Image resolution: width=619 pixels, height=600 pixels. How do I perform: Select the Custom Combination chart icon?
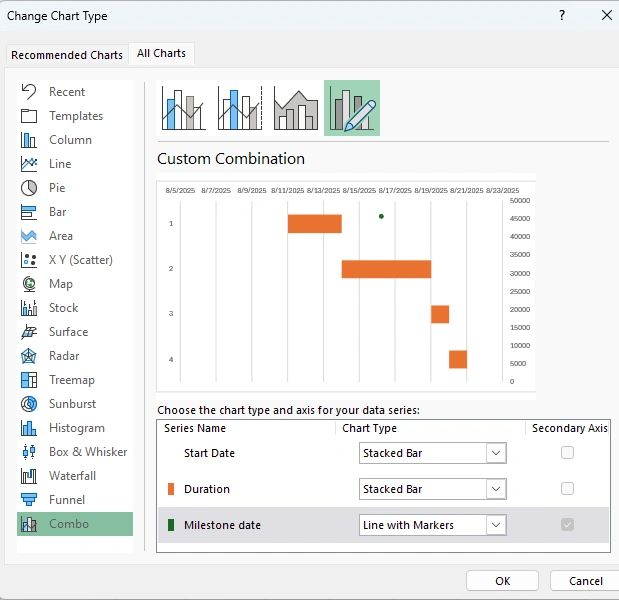[352, 108]
